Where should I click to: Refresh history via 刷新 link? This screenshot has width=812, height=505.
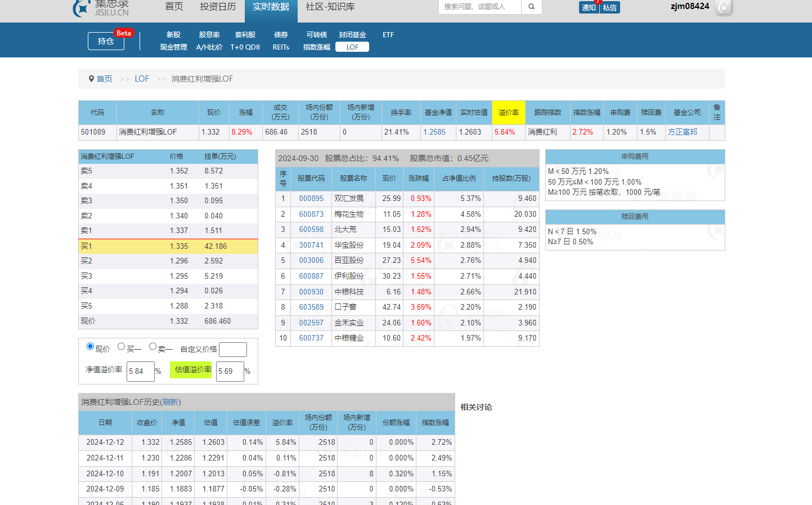point(170,402)
